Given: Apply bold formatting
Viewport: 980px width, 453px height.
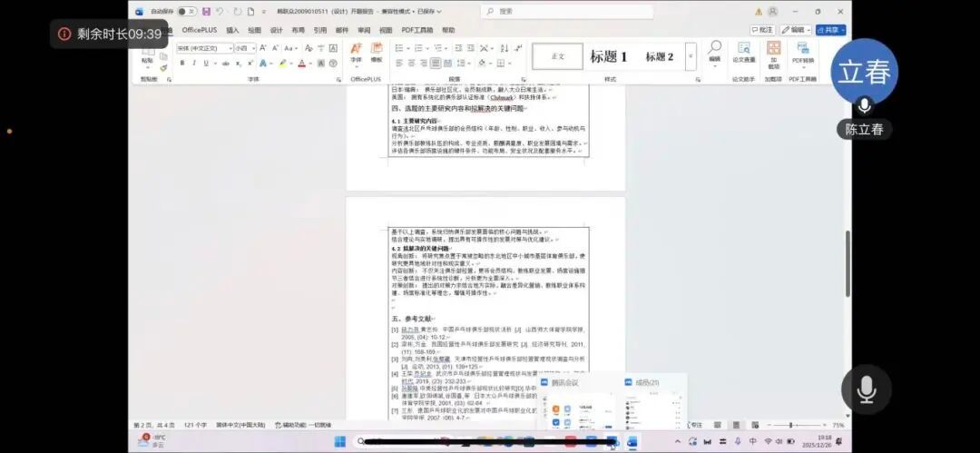Looking at the screenshot, I should pos(181,63).
